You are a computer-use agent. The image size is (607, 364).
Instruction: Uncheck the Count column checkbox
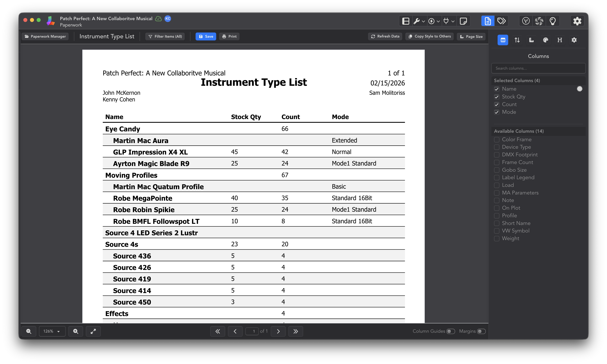(x=497, y=105)
